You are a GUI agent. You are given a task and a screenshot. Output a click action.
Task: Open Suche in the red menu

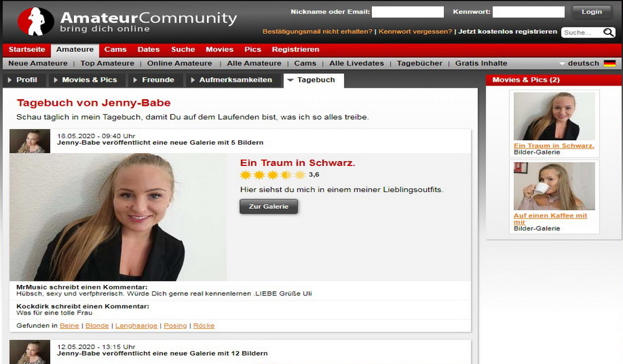[x=183, y=50]
